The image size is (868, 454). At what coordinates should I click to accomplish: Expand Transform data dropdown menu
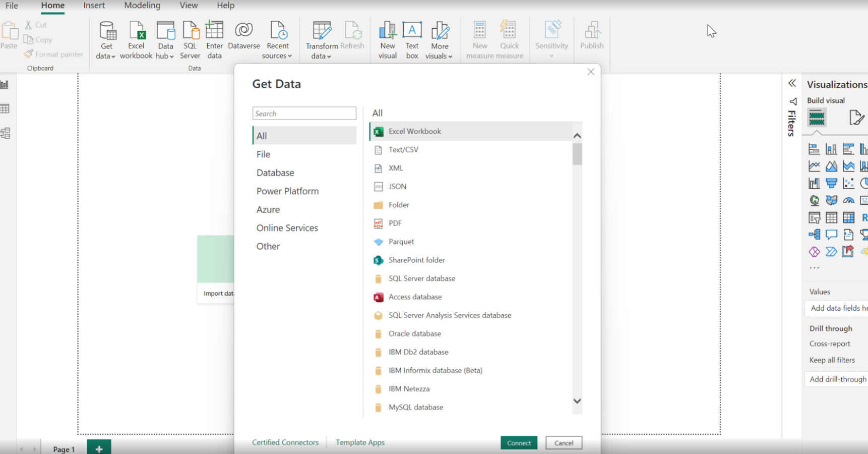[x=321, y=56]
